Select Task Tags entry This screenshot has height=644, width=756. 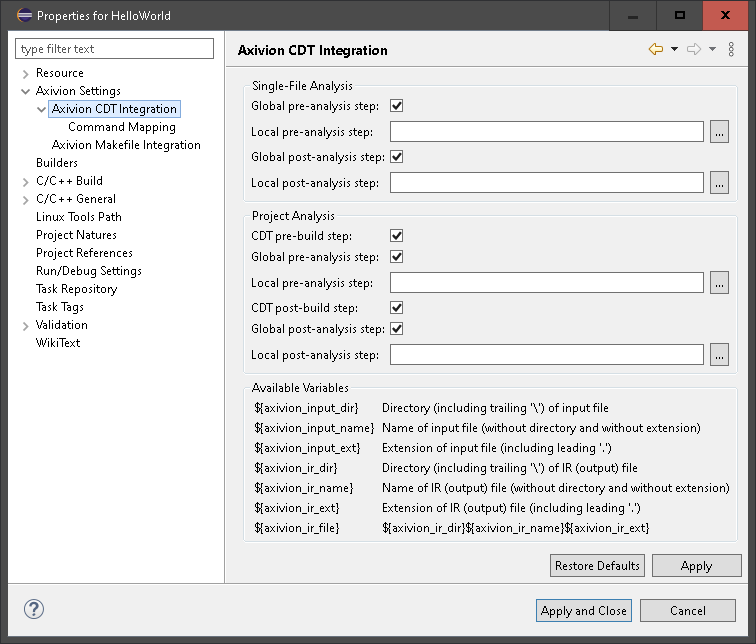pos(60,307)
